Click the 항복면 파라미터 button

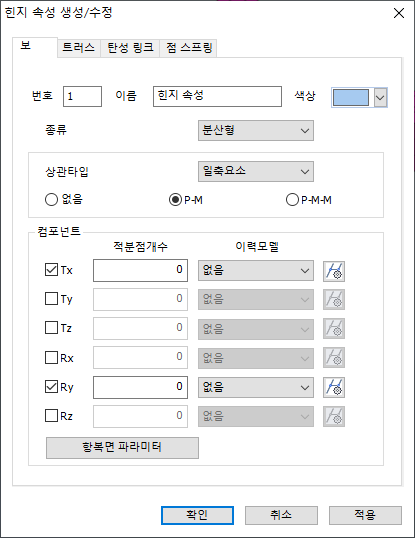[x=122, y=447]
